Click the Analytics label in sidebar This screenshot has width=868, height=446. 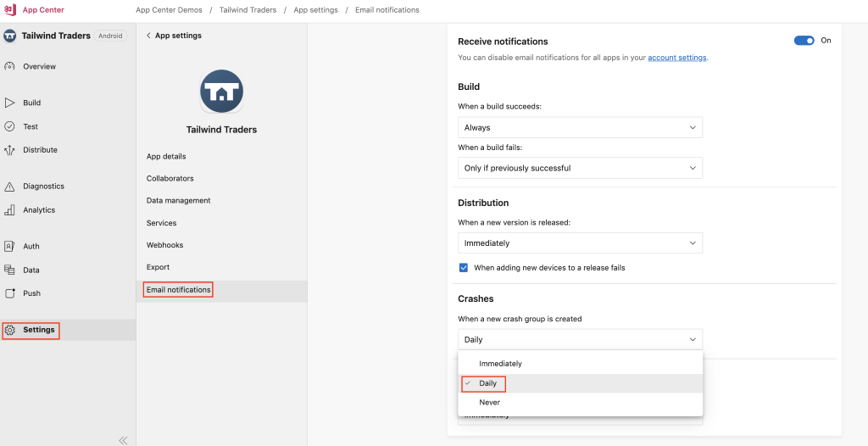pyautogui.click(x=39, y=210)
